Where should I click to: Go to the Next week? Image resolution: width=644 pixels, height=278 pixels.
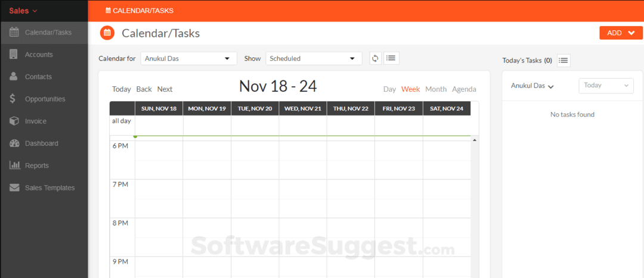165,89
